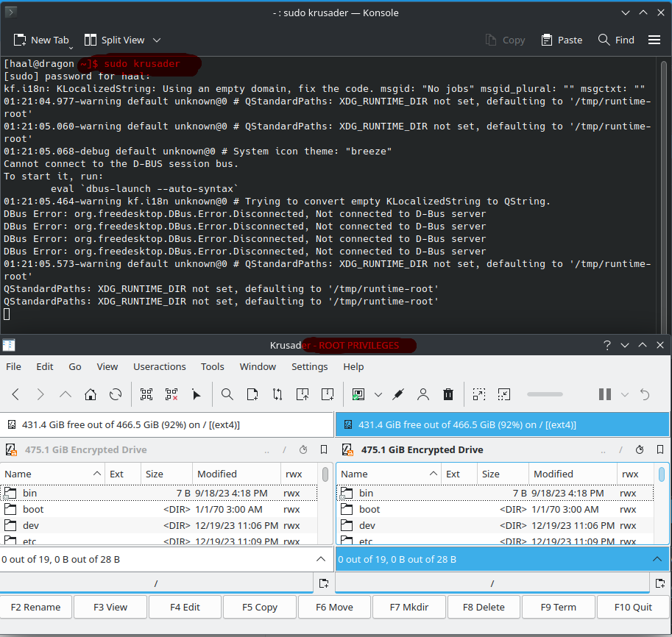Open the Edit menu
This screenshot has height=637, width=672.
coord(45,367)
